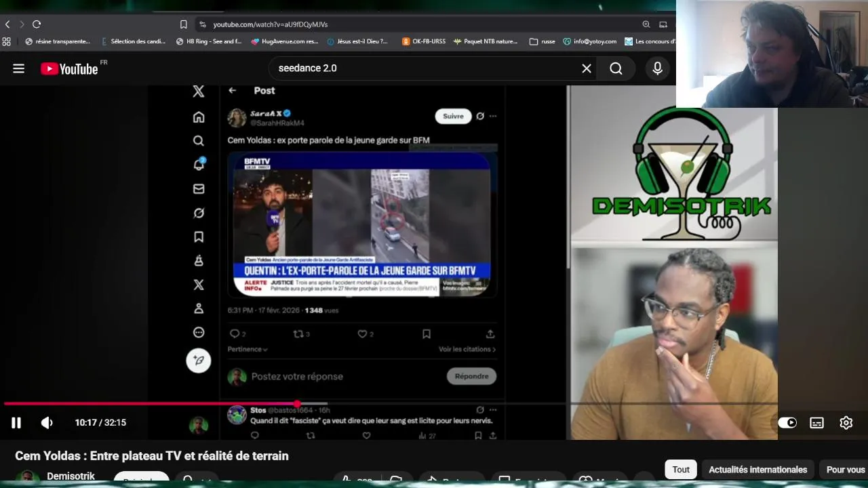This screenshot has width=868, height=488.
Task: Open the 'Les concours d'' bookmark
Action: coord(650,41)
